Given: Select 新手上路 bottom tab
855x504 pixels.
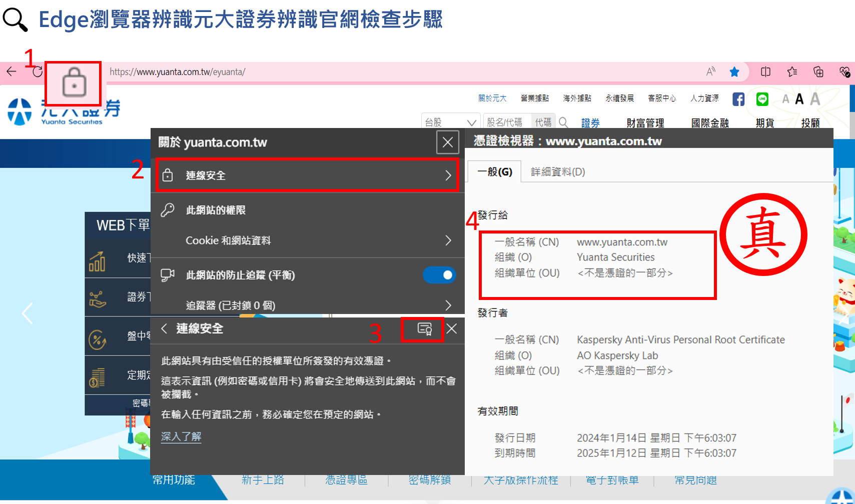Looking at the screenshot, I should click(263, 480).
